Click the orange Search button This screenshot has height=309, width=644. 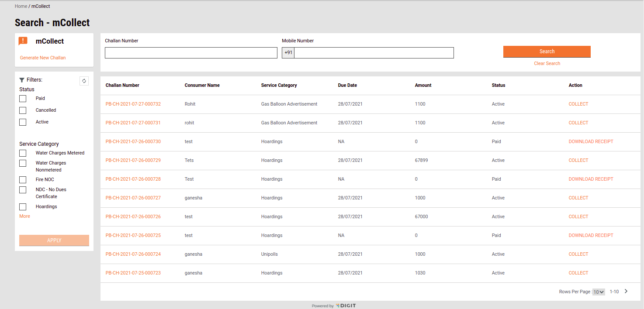click(x=547, y=51)
